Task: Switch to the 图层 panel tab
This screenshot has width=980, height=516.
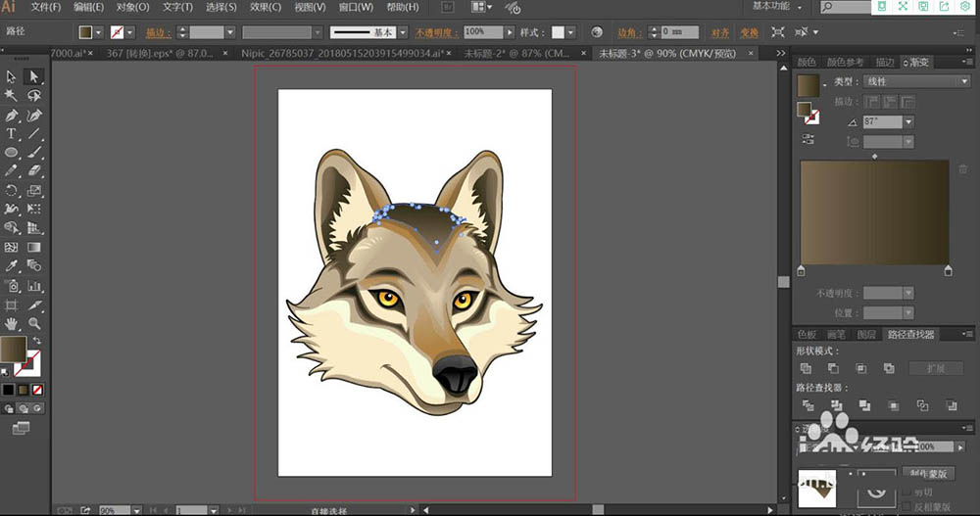Action: [866, 334]
